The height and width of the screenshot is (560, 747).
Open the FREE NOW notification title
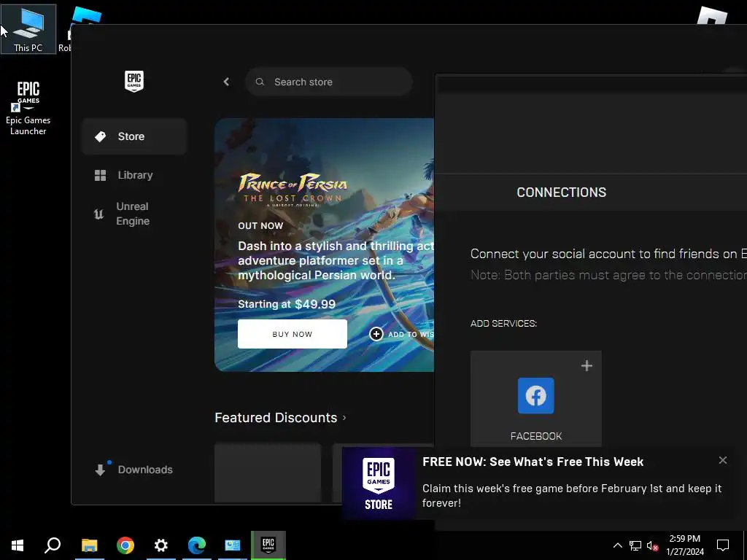coord(533,462)
